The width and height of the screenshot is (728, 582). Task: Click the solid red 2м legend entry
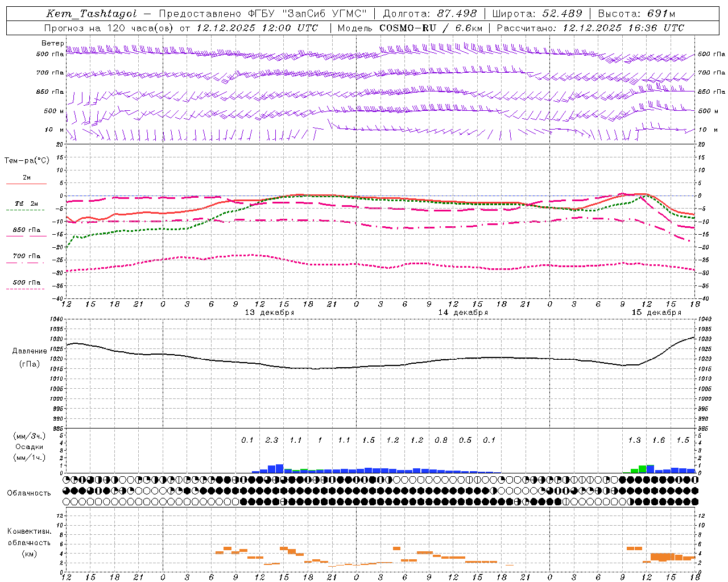26,180
